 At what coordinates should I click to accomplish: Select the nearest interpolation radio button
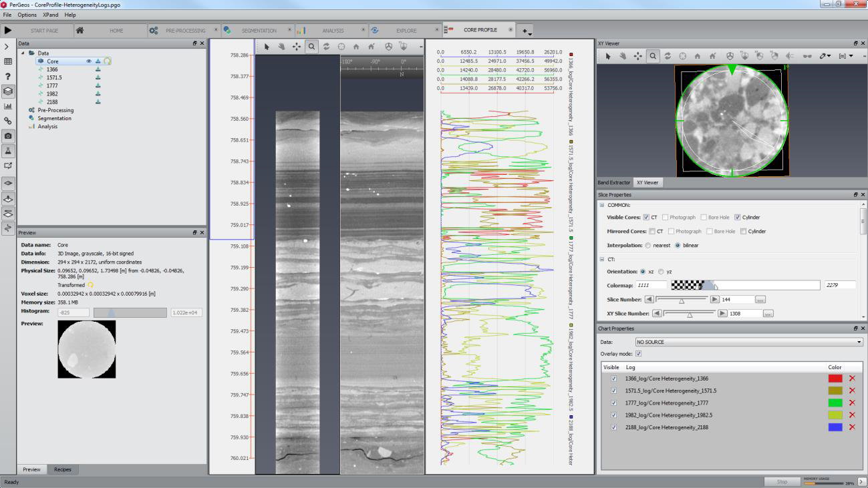(x=648, y=246)
